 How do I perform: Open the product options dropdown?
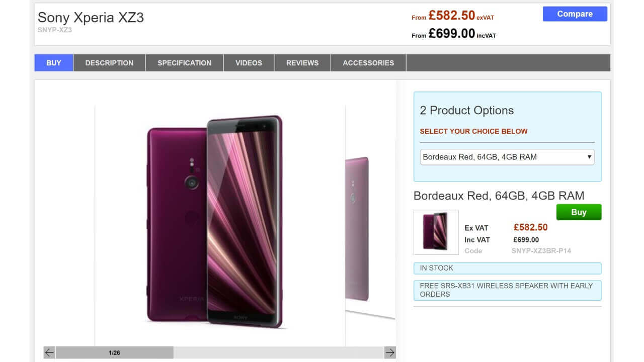click(x=507, y=157)
